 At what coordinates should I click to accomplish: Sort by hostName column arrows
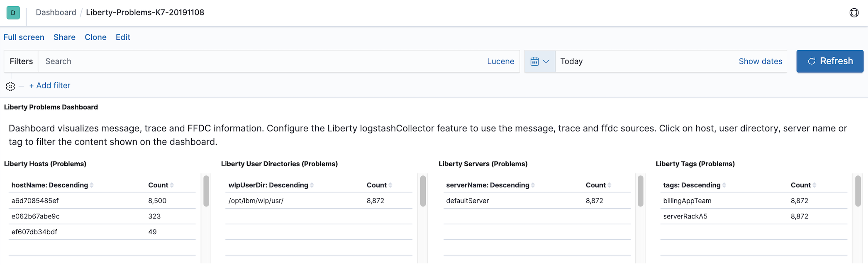point(92,185)
